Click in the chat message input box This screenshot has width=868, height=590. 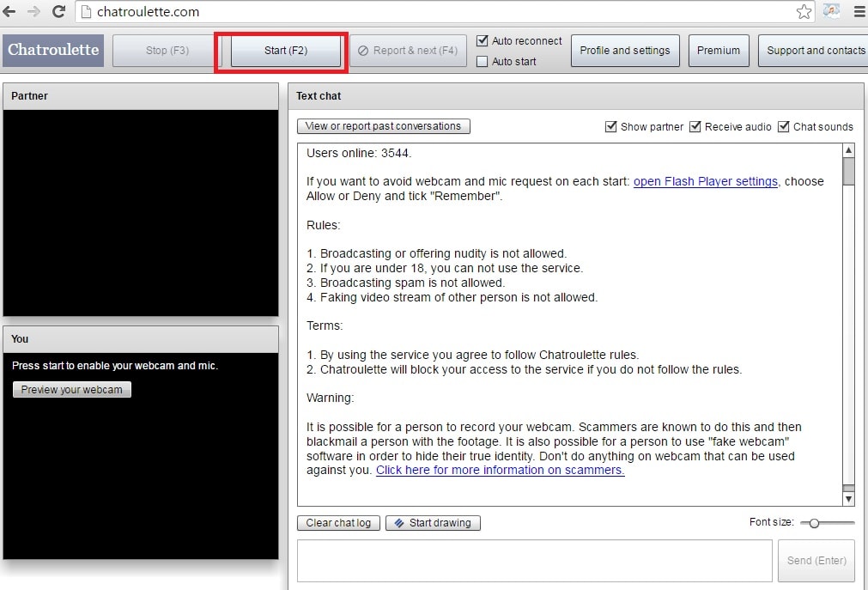pyautogui.click(x=534, y=561)
